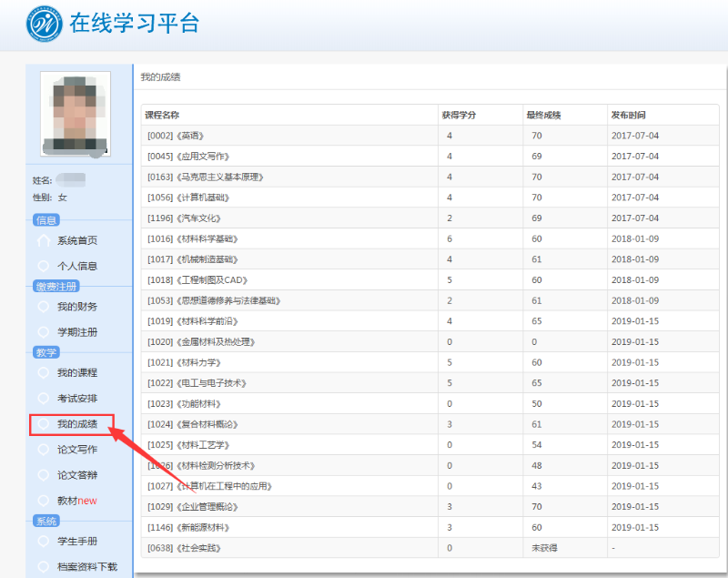Screen dimensions: 728x578
Task: Click the 课程名称 column header
Action: pos(163,116)
